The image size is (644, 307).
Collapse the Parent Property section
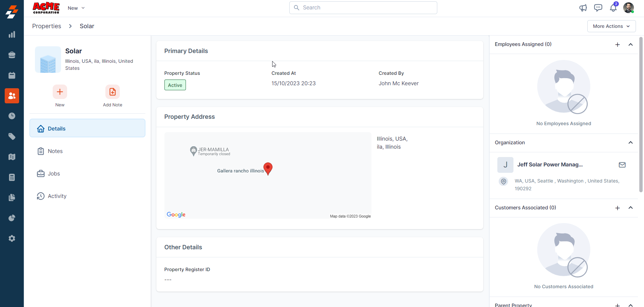point(631,305)
